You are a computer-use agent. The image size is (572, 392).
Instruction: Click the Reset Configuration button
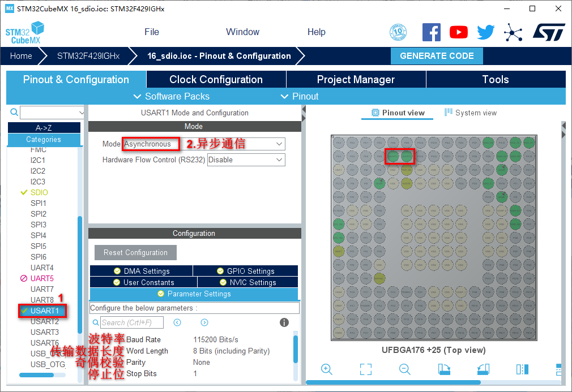coord(135,253)
